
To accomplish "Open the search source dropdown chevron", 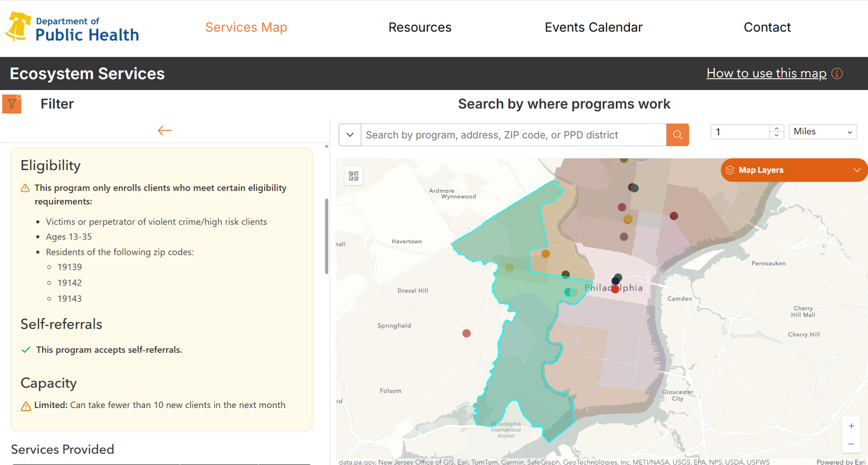I will pos(350,135).
